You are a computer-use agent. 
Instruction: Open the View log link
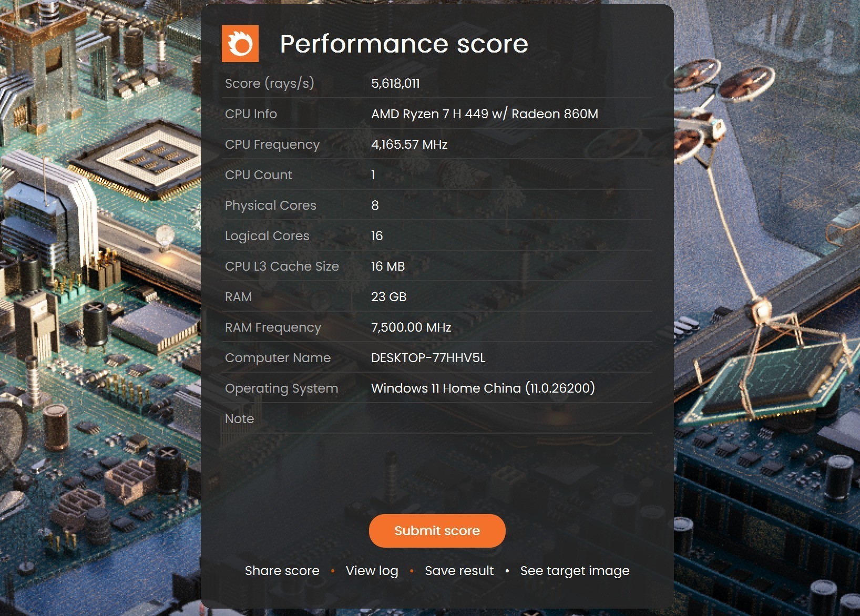click(x=372, y=571)
